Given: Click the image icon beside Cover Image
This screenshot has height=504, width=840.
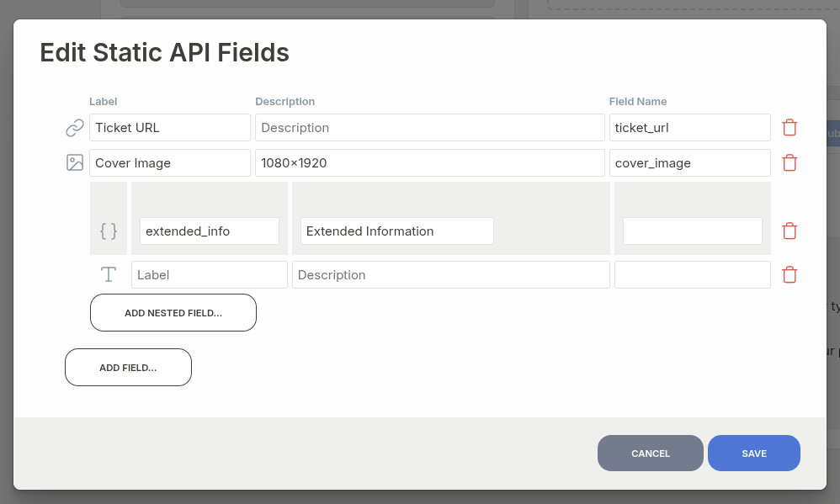Looking at the screenshot, I should 74,162.
